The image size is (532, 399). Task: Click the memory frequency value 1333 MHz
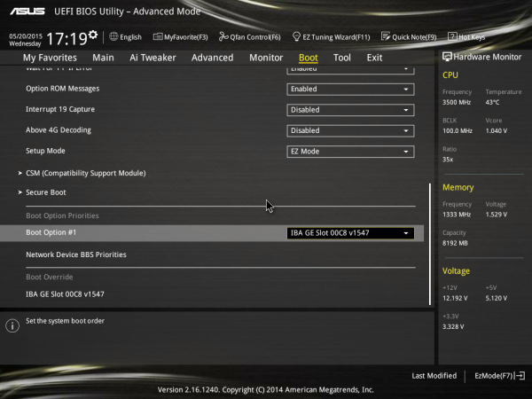(457, 215)
